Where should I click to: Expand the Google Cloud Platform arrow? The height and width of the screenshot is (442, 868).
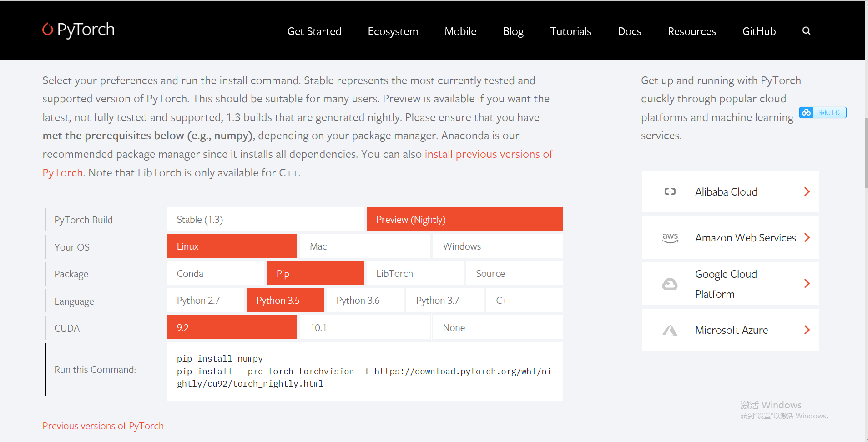[807, 284]
